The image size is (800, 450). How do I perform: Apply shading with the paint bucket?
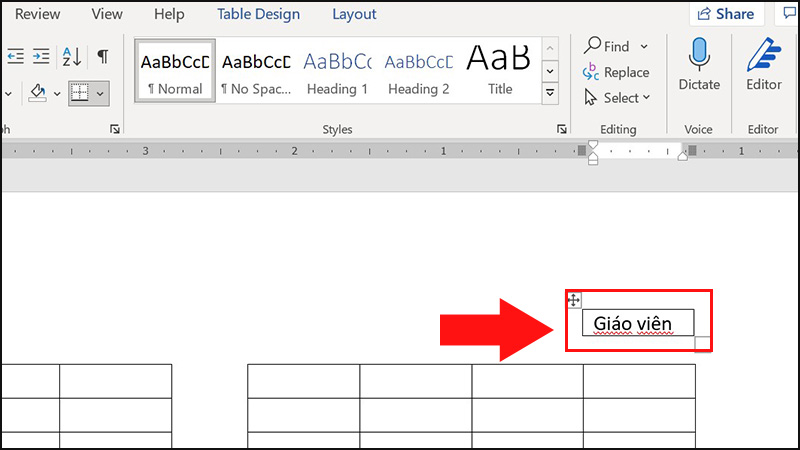click(x=38, y=93)
